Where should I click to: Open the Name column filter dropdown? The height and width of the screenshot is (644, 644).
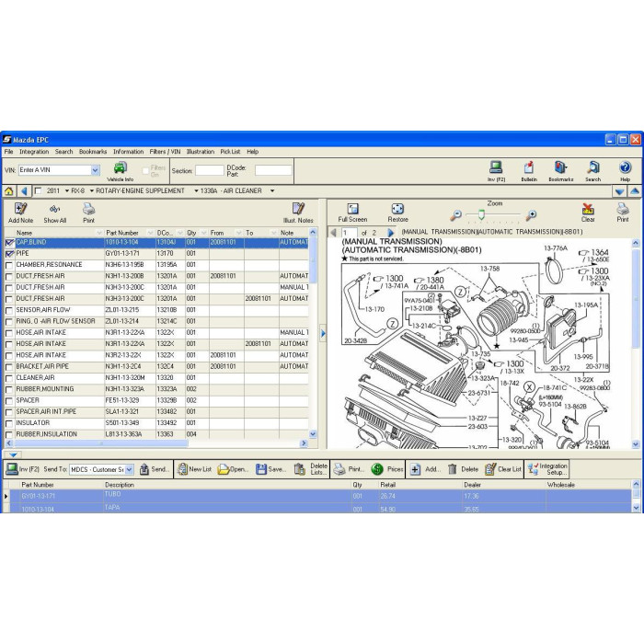[99, 233]
